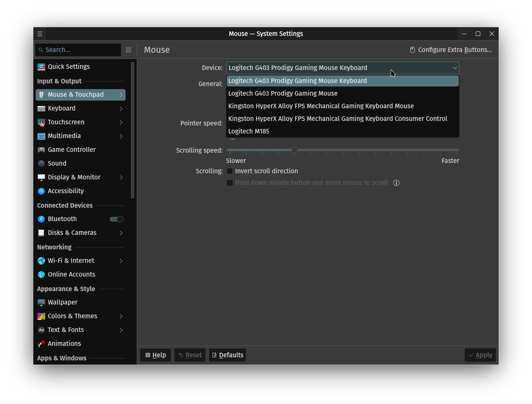Click the Search input field
This screenshot has height=404, width=532.
tap(78, 50)
